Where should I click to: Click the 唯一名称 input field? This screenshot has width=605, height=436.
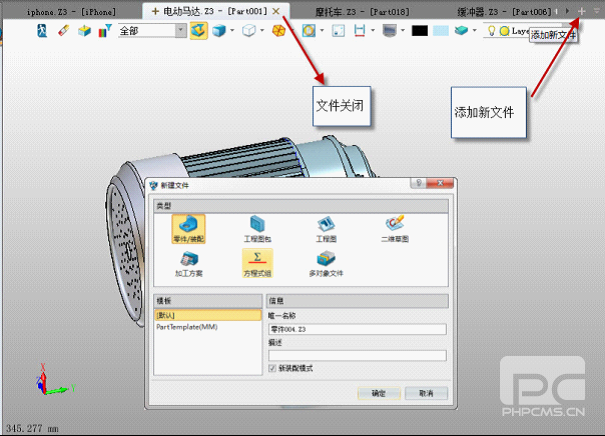tap(356, 328)
